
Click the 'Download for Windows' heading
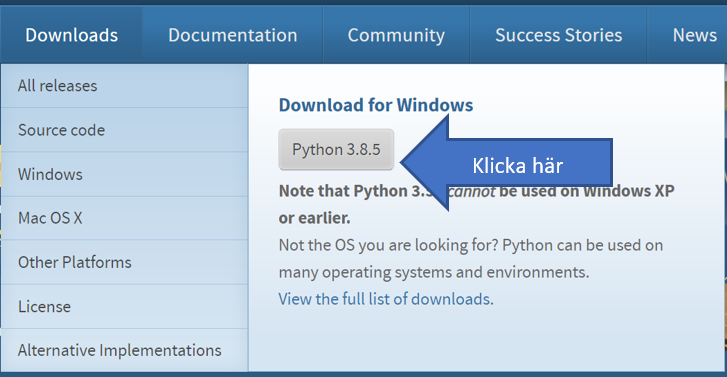376,105
